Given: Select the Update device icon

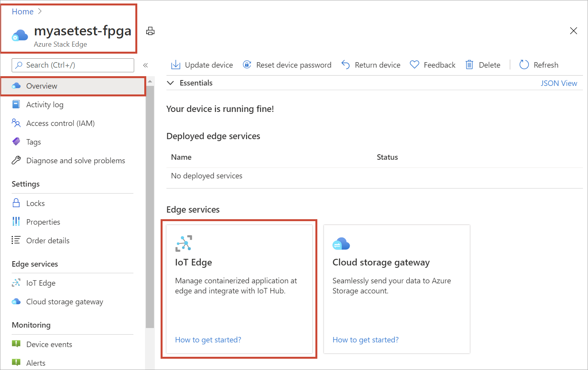Looking at the screenshot, I should point(175,65).
